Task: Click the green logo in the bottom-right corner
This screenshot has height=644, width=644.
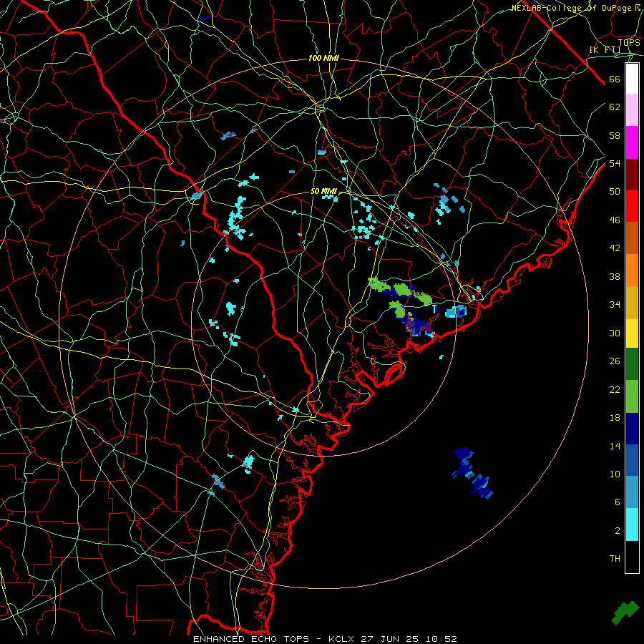Action: [625, 613]
